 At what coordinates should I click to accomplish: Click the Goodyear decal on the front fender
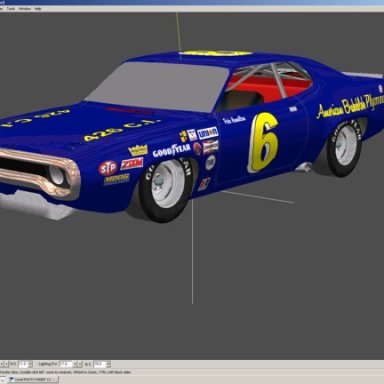click(171, 150)
